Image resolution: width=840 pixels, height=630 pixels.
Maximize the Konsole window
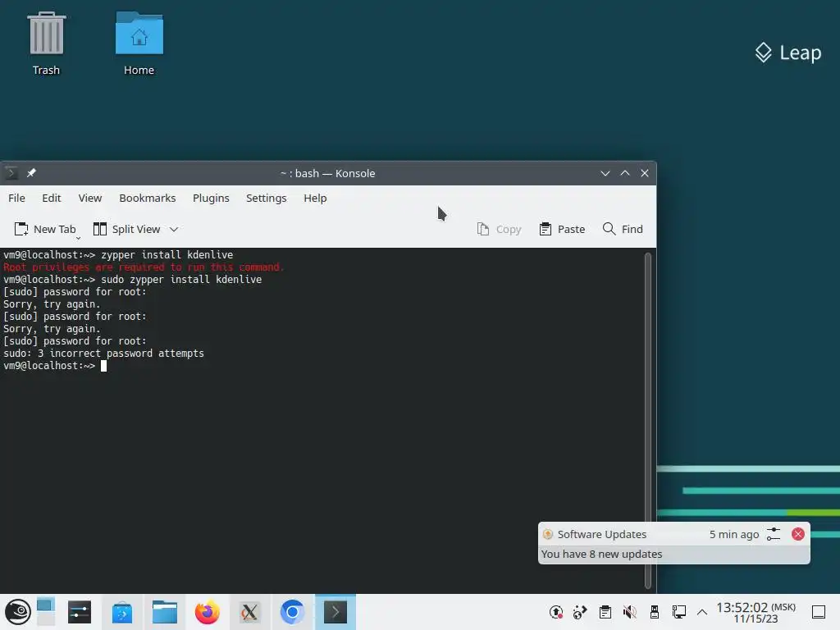pyautogui.click(x=625, y=173)
